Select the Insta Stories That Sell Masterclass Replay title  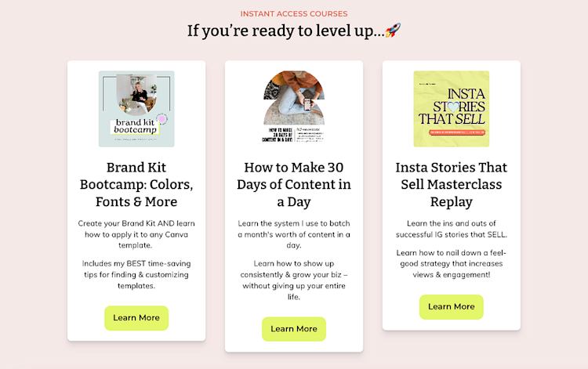[451, 184]
